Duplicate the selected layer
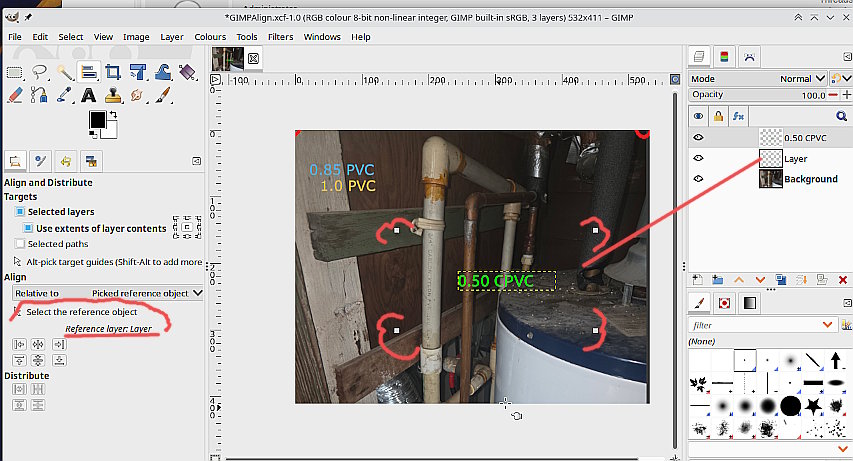The image size is (853, 461). [781, 280]
